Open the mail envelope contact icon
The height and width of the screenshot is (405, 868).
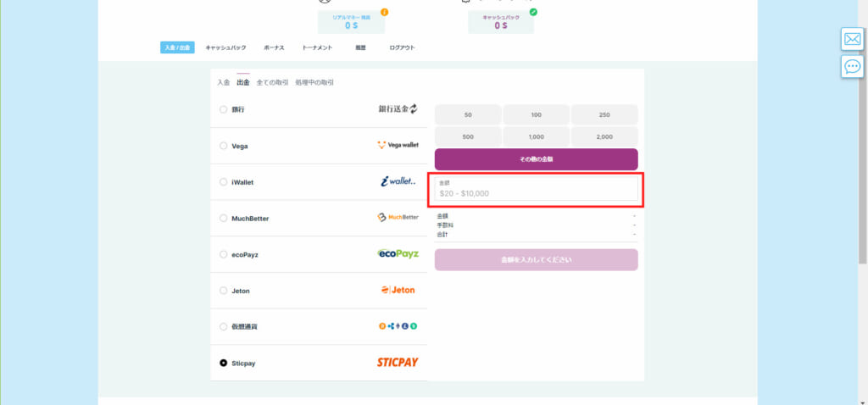pyautogui.click(x=852, y=39)
